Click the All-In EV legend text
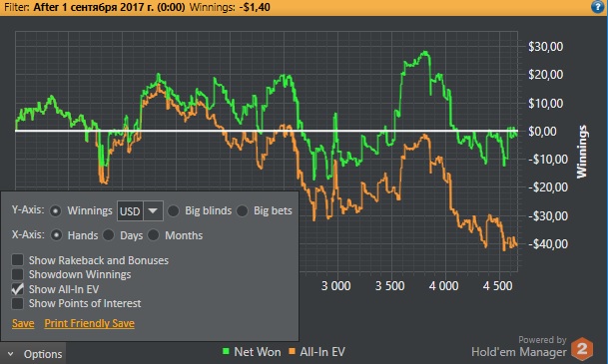Screen dimensions: 608x364 (322, 352)
